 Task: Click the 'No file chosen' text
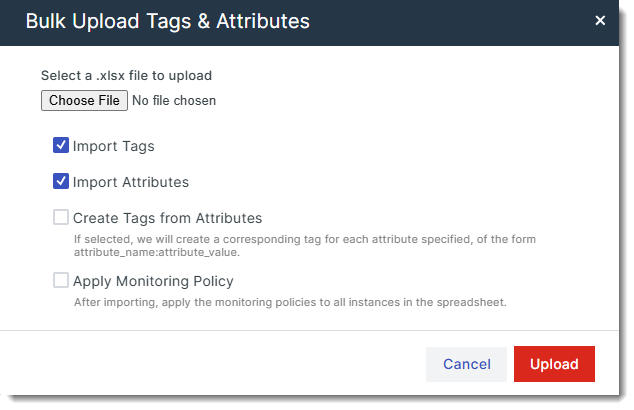[174, 100]
